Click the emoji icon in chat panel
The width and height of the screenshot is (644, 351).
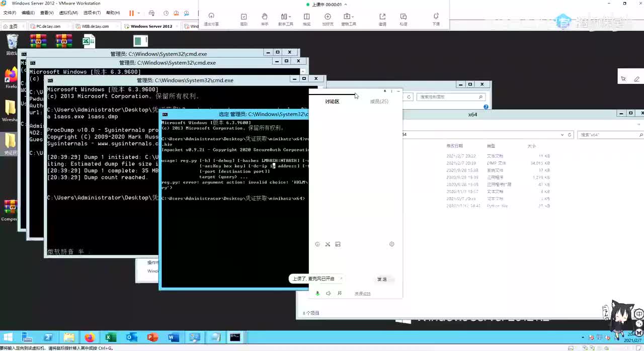click(317, 244)
